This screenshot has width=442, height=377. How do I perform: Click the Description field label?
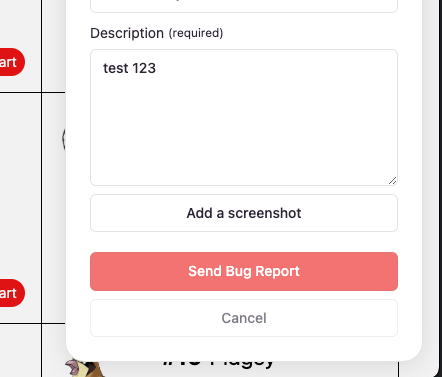[x=127, y=33]
